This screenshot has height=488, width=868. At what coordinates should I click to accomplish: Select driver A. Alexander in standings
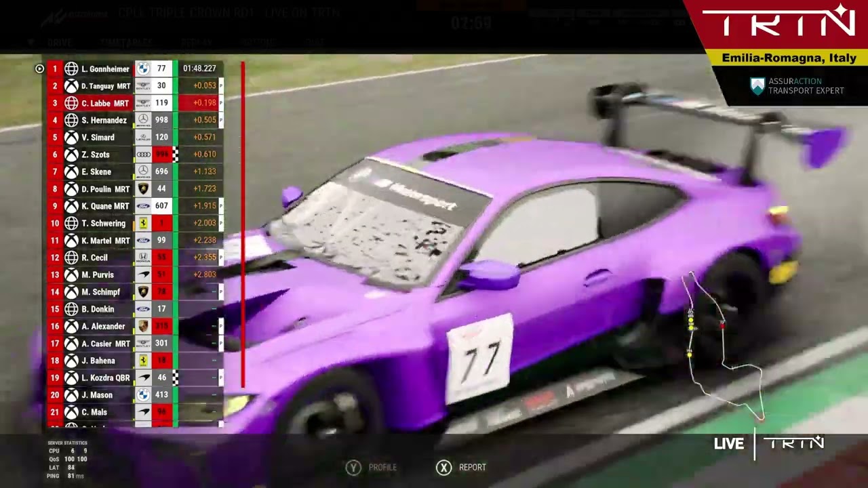click(x=103, y=326)
